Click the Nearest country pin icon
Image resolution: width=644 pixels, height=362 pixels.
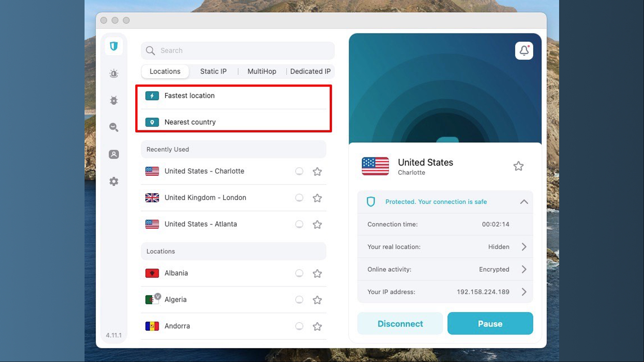coord(152,122)
